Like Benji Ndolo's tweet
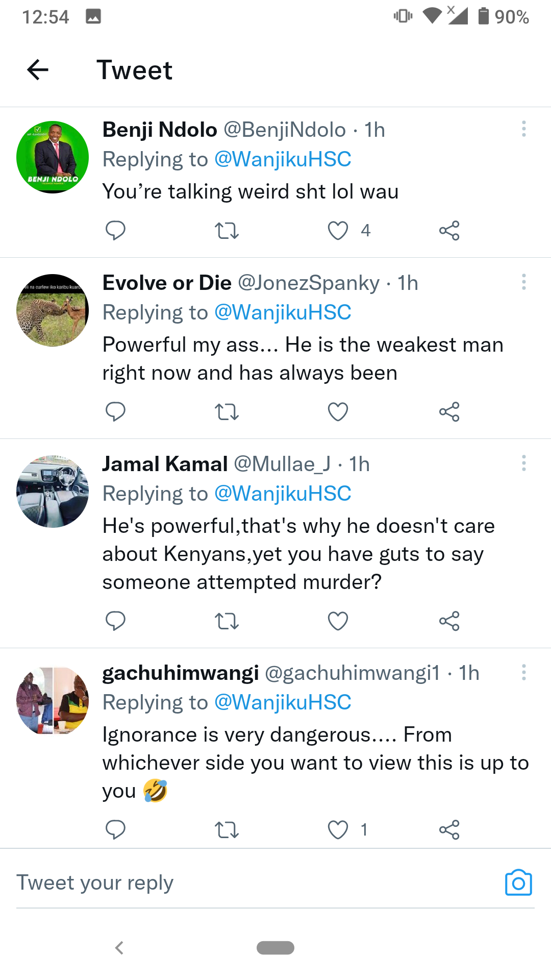 click(x=338, y=231)
